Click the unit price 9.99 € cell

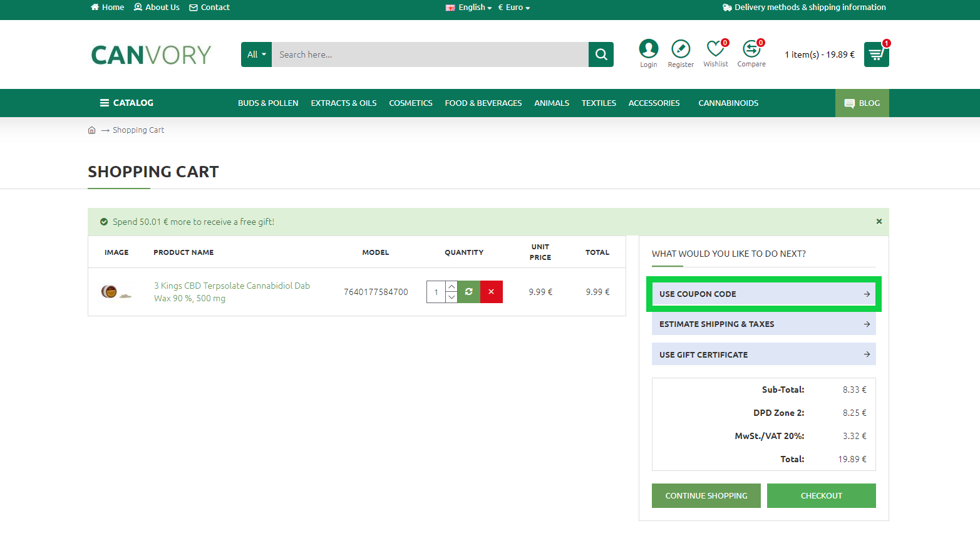point(540,292)
